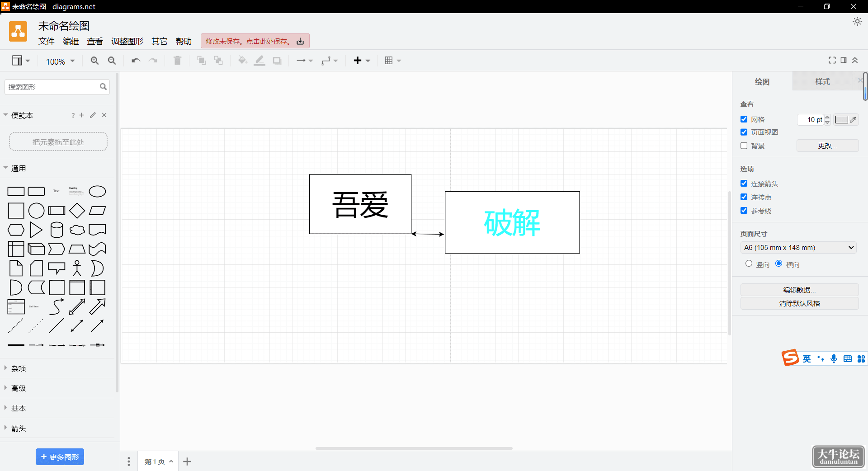
Task: Toggle the 参考线 guides checkbox
Action: pos(744,211)
